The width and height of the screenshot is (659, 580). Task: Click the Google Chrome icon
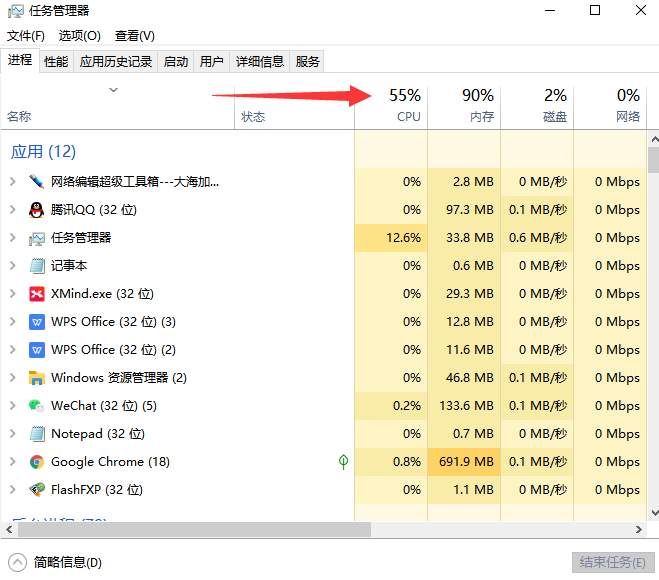[x=37, y=462]
